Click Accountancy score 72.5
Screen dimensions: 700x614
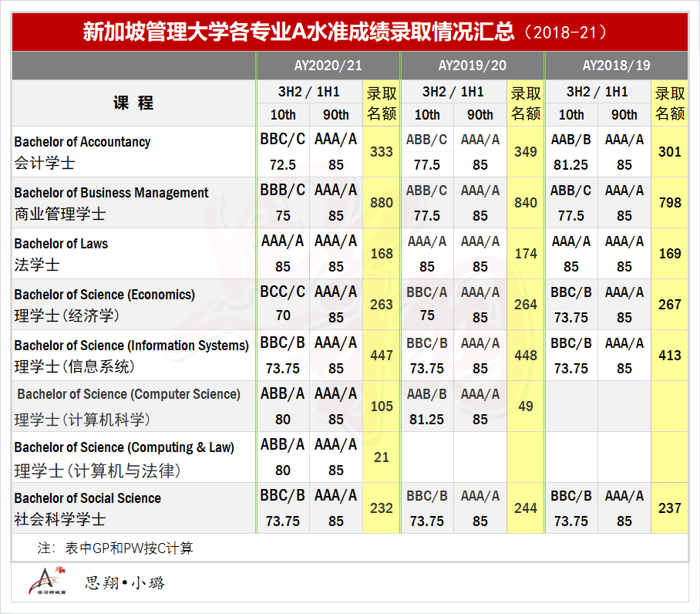pos(283,165)
